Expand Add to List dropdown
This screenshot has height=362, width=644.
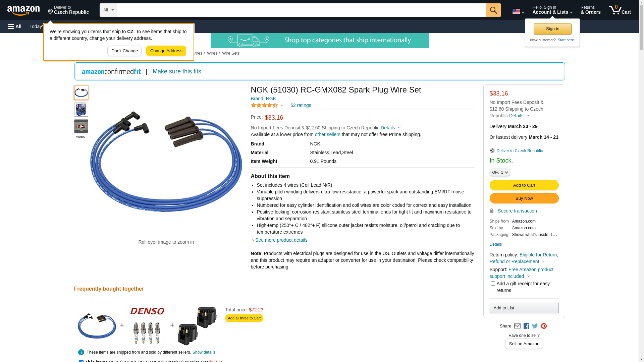[x=524, y=308]
